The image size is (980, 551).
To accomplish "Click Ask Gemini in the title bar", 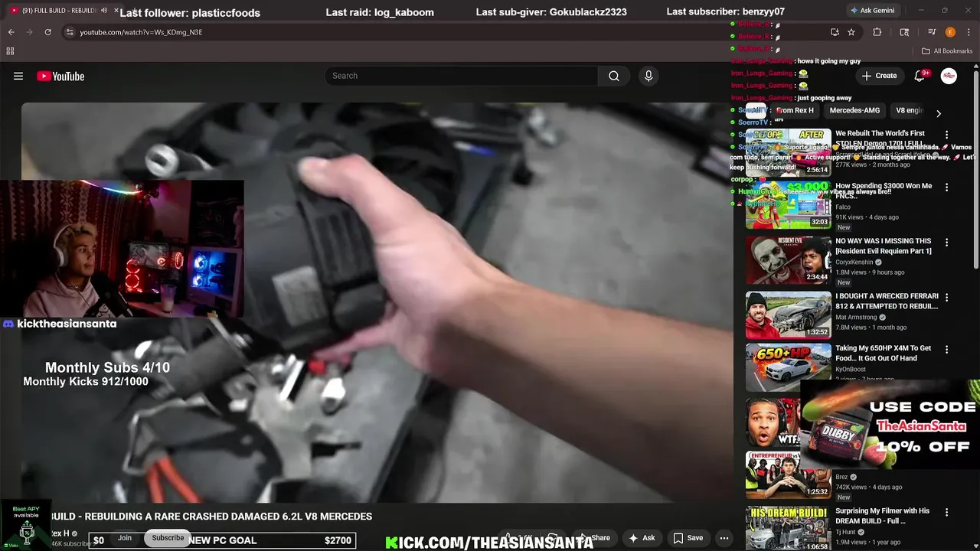I will (872, 11).
